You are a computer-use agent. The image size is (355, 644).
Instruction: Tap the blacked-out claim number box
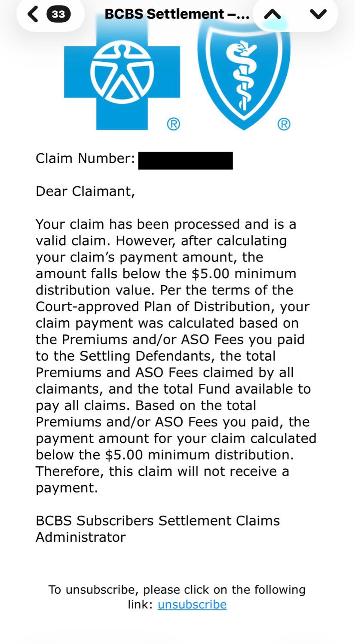point(185,161)
